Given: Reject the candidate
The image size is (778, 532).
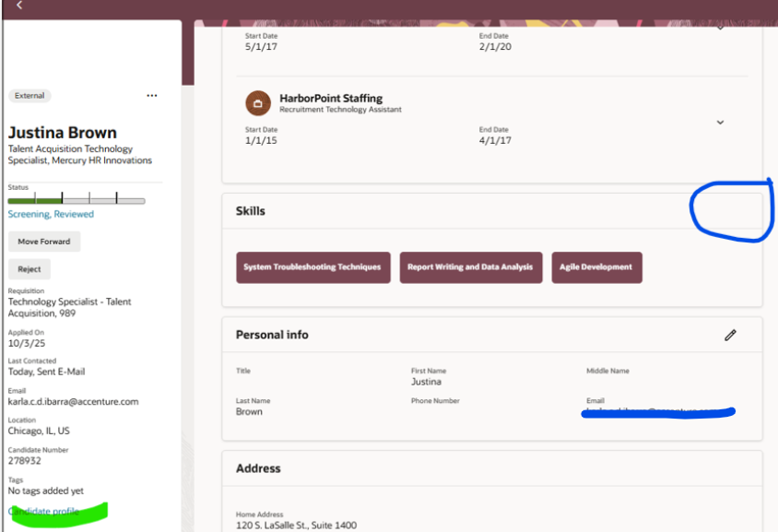Looking at the screenshot, I should click(29, 269).
